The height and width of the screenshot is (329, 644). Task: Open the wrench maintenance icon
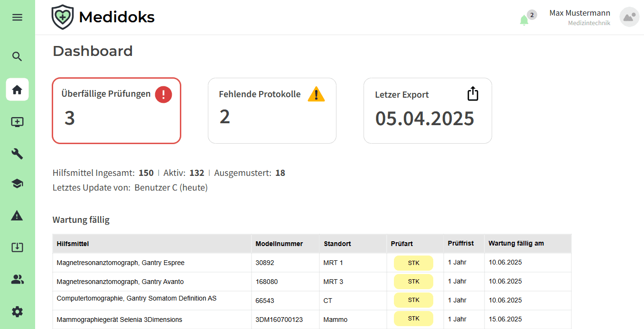[x=17, y=154]
